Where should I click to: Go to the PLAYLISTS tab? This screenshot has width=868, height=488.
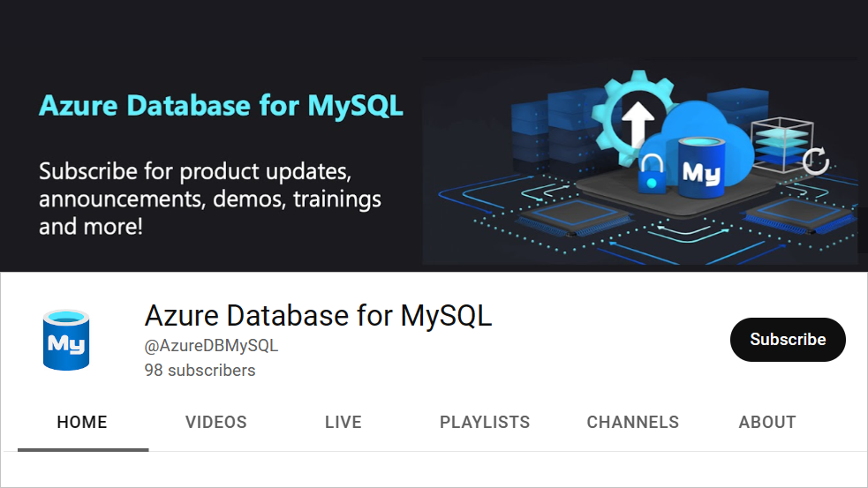[x=485, y=422]
